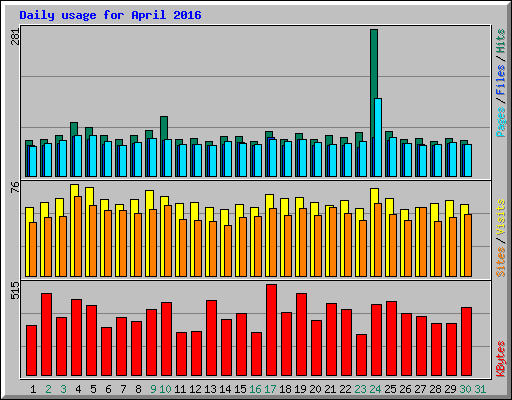Click day label 11 on x-axis
The height and width of the screenshot is (400, 512).
point(180,389)
